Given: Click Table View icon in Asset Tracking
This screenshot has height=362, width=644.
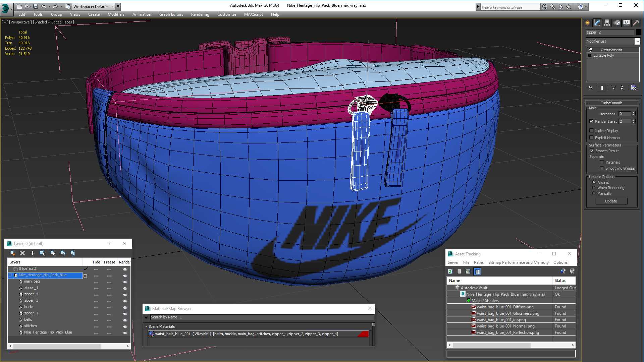Looking at the screenshot, I should click(478, 271).
